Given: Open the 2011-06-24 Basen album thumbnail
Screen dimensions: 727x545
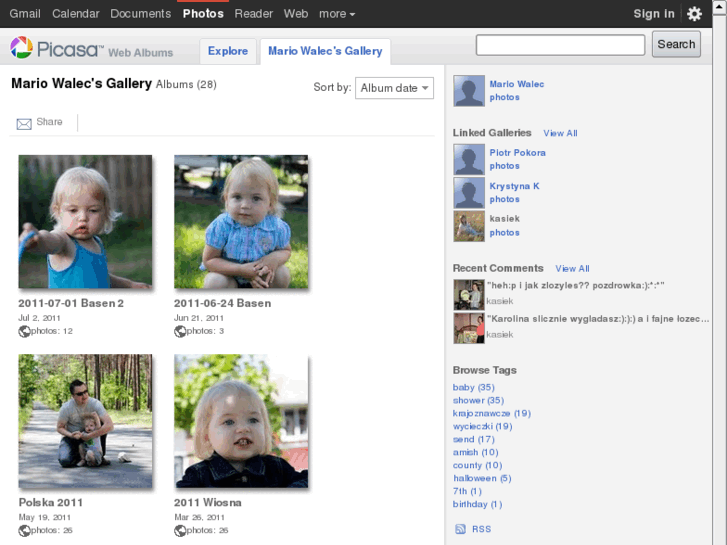Looking at the screenshot, I should [241, 222].
